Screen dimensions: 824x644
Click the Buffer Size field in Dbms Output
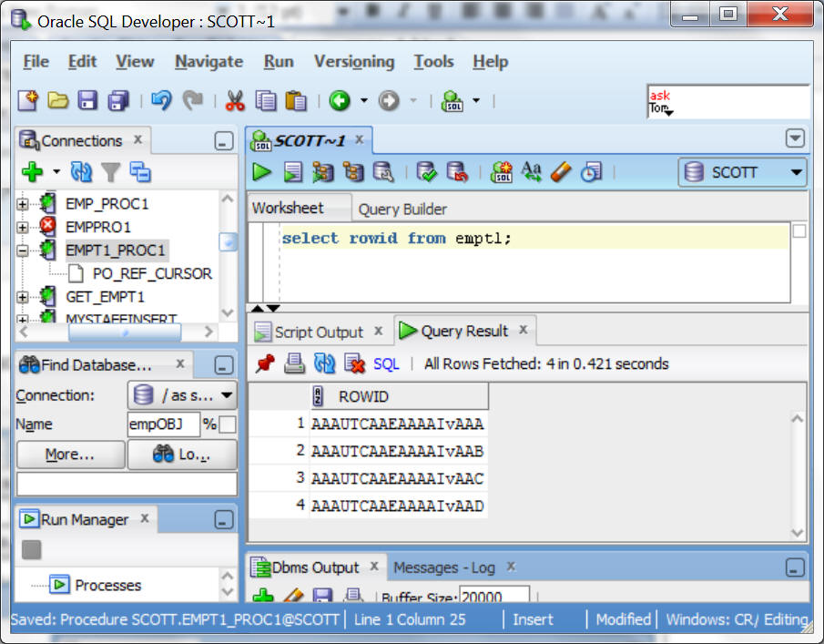(x=494, y=596)
